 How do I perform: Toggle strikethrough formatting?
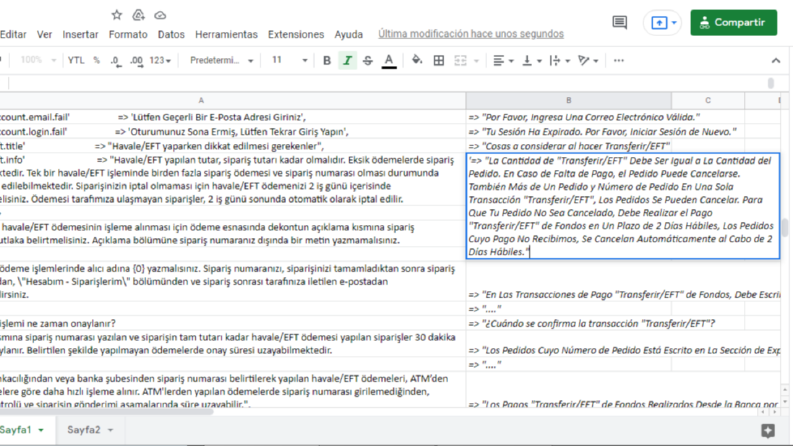(x=368, y=61)
